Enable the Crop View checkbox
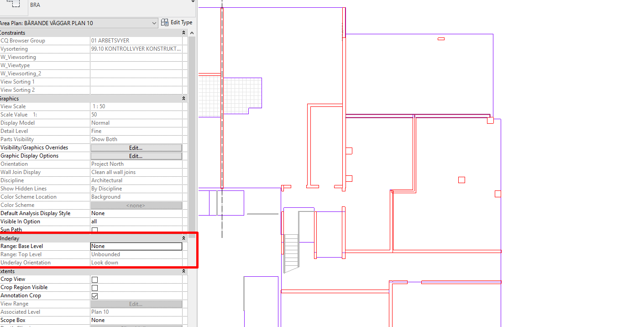Screen dimensions: 644x327 tap(94, 279)
